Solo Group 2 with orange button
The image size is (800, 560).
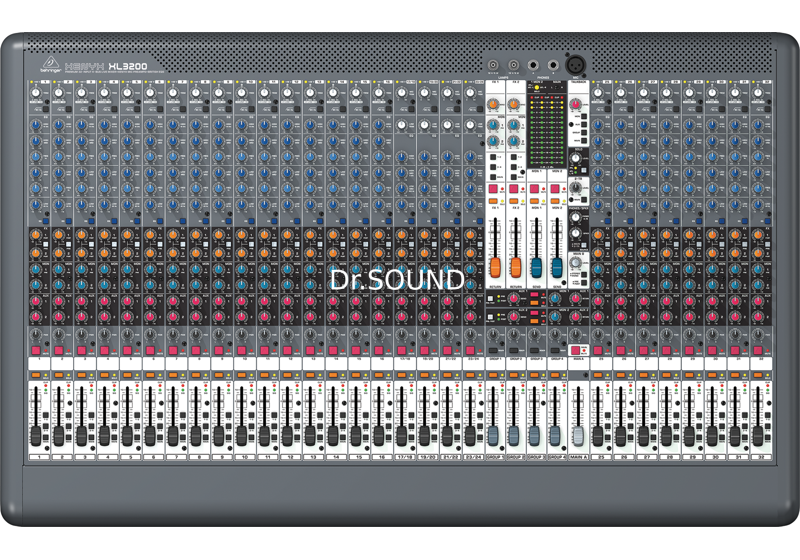tap(514, 375)
